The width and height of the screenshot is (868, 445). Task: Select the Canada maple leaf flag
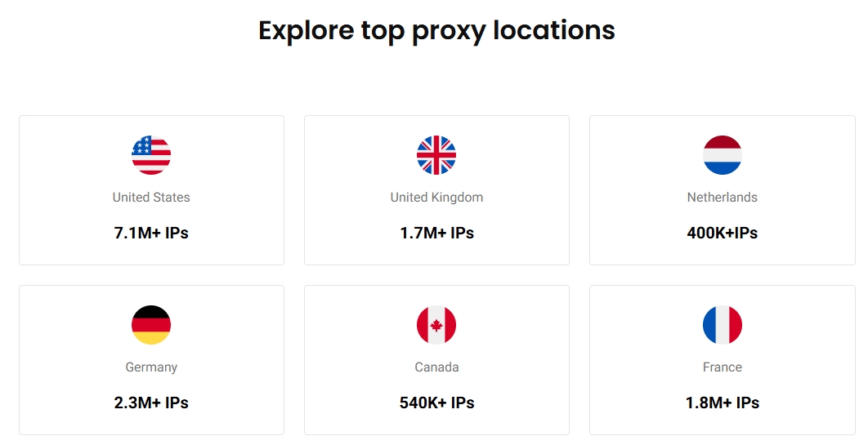pyautogui.click(x=436, y=324)
